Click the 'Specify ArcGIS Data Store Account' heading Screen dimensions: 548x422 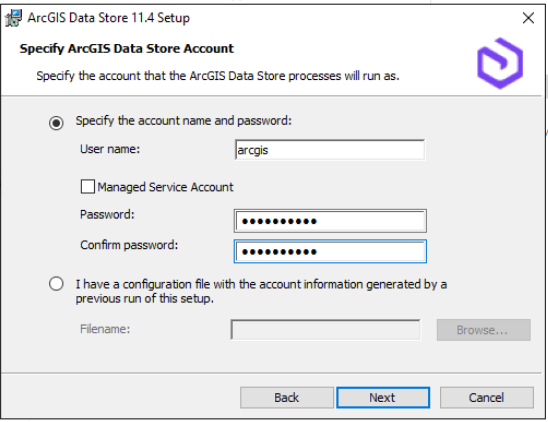click(x=127, y=49)
